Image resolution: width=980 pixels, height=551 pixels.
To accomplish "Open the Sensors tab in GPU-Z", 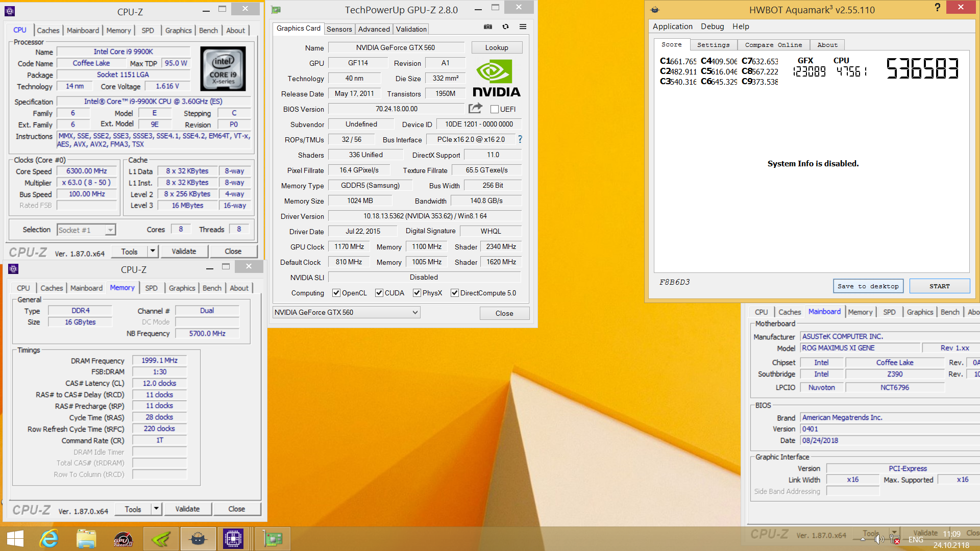I will (339, 29).
